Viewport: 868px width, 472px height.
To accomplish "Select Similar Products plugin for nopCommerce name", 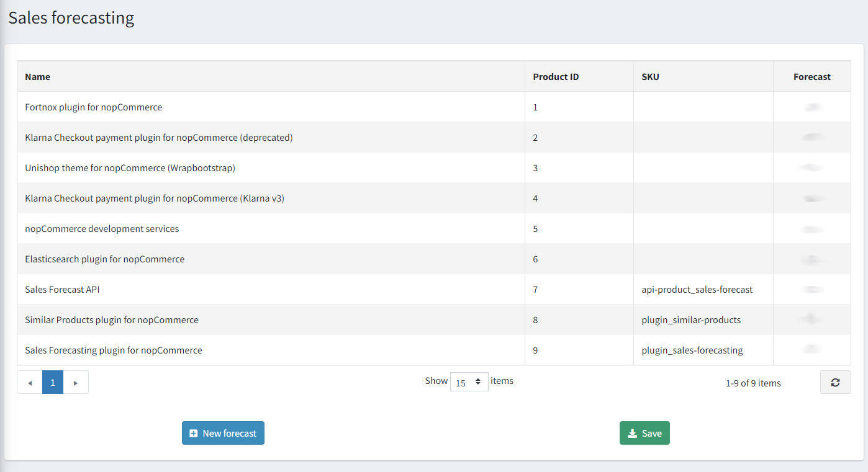I will click(112, 320).
